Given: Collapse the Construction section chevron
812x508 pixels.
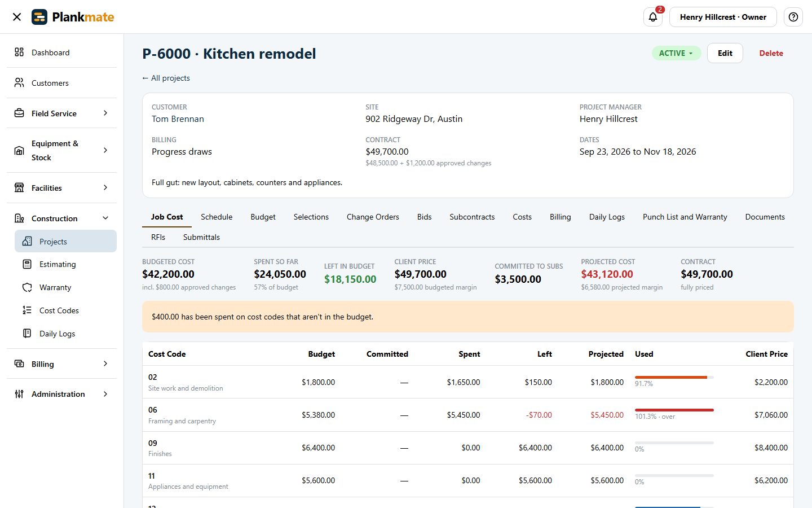Looking at the screenshot, I should coord(105,218).
